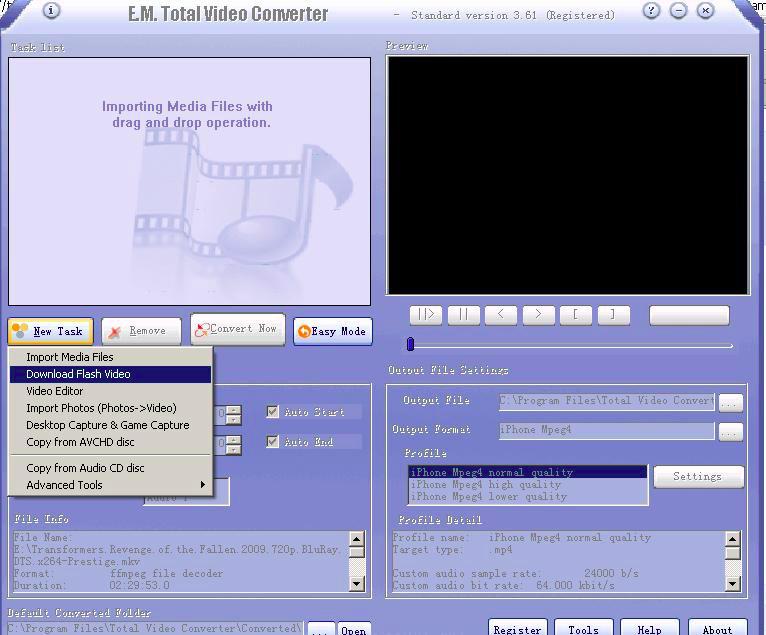Set end mark with right bracket button
The width and height of the screenshot is (766, 635).
[x=614, y=315]
